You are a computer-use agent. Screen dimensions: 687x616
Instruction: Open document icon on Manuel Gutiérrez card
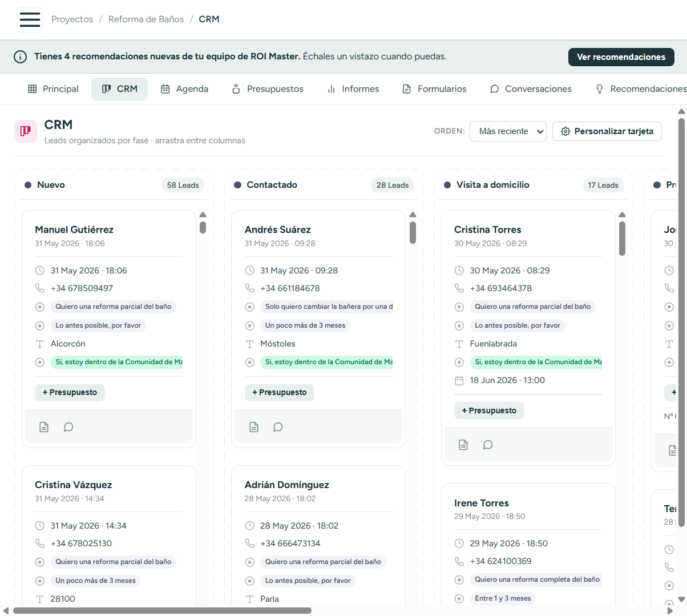point(44,427)
